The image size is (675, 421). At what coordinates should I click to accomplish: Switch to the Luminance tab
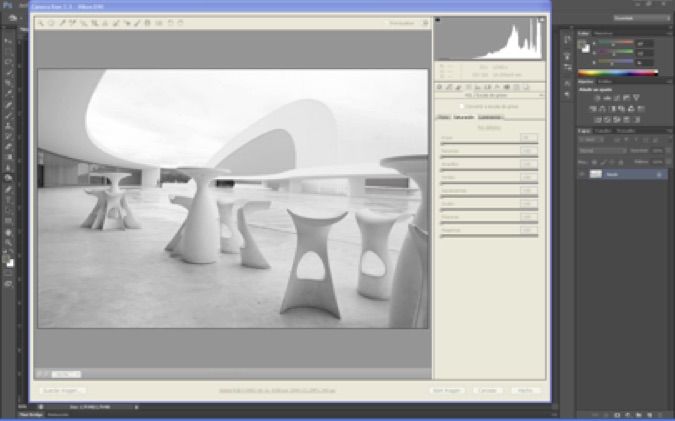[x=489, y=117]
